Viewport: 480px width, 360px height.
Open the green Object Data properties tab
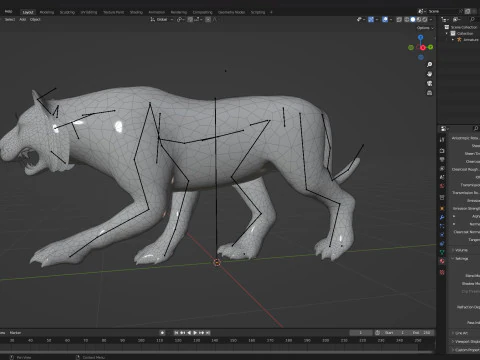tap(442, 252)
